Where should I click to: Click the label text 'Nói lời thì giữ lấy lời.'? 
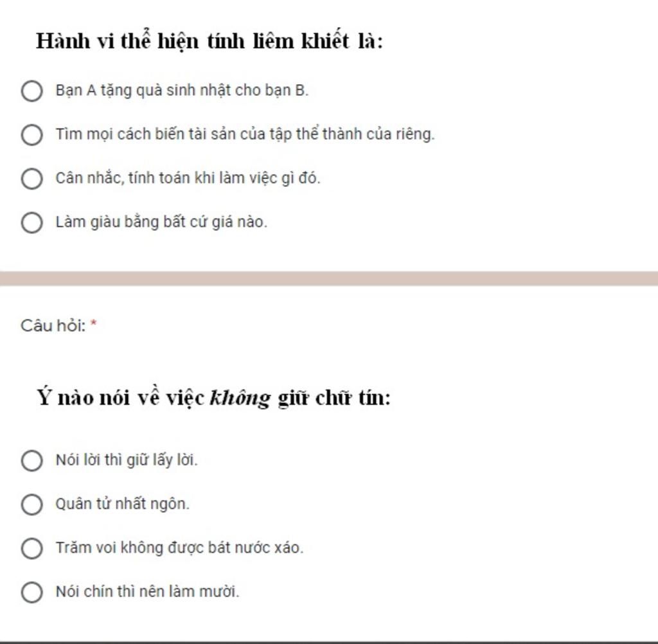[x=127, y=460]
